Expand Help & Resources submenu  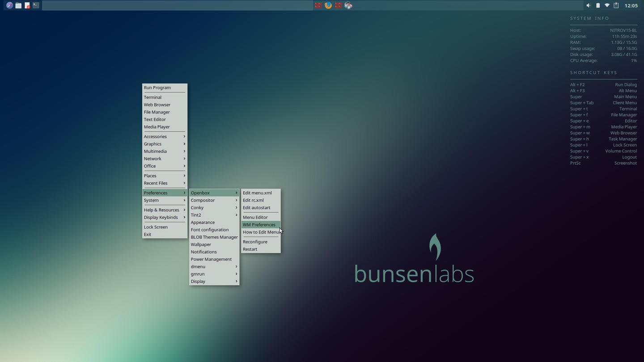pos(165,210)
